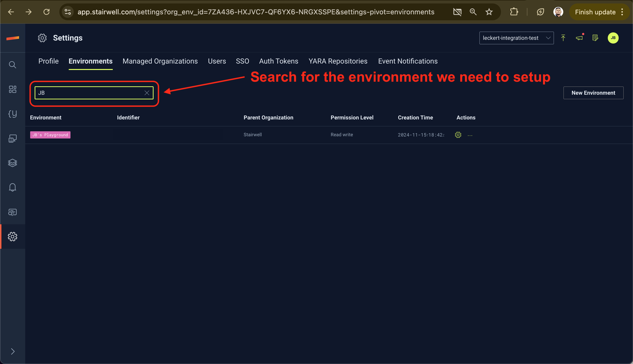Click the Stairwell logo in sidebar
Viewport: 633px width, 364px height.
(13, 38)
